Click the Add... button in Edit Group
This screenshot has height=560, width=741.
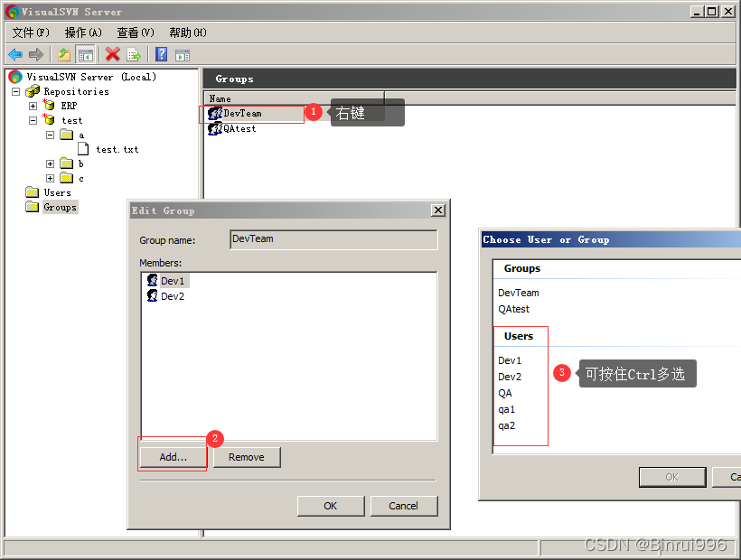[173, 457]
